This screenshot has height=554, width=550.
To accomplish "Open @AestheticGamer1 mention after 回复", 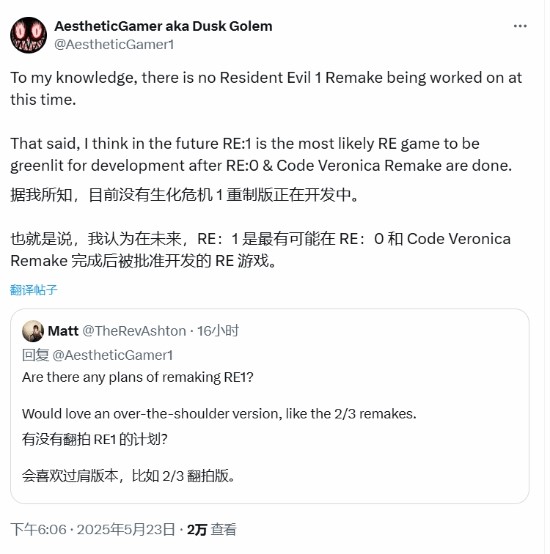I will coord(113,355).
